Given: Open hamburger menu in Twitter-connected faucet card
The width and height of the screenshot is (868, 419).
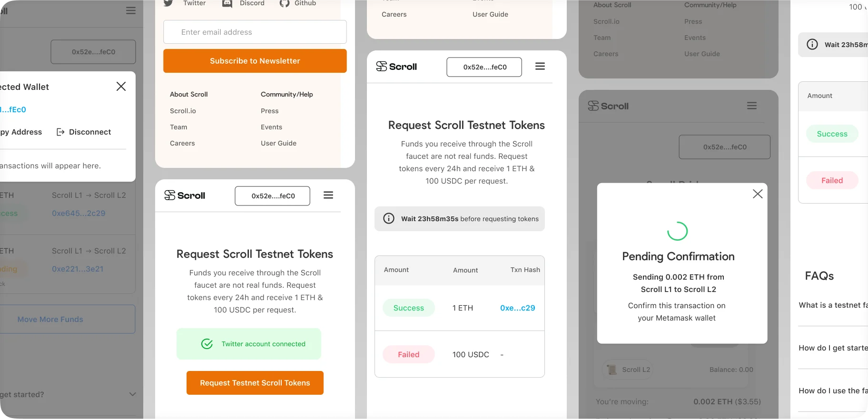Looking at the screenshot, I should pyautogui.click(x=328, y=195).
